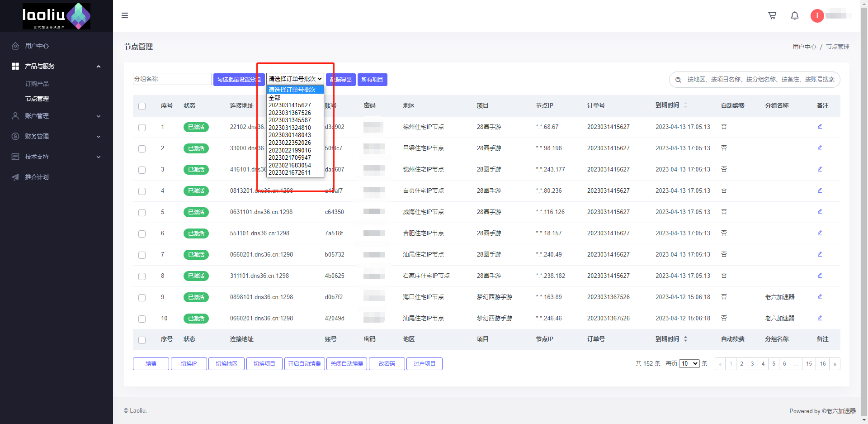Image resolution: width=868 pixels, height=424 pixels.
Task: Go to 推介计划 in sidebar
Action: pos(37,177)
